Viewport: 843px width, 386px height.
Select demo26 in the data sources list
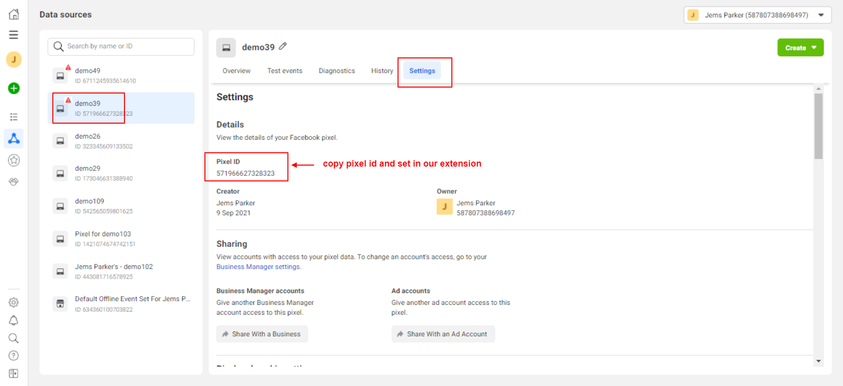click(121, 141)
